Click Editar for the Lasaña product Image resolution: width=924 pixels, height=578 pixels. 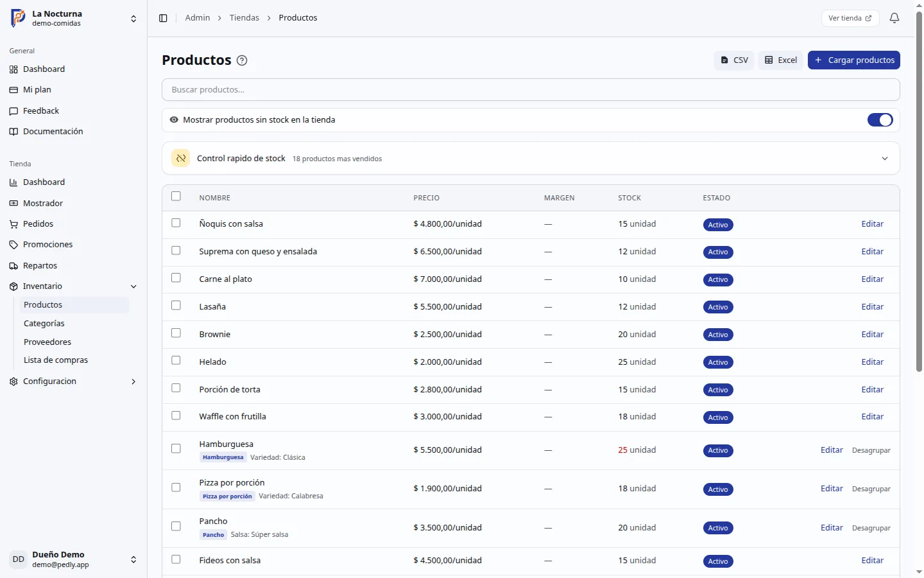(x=872, y=307)
